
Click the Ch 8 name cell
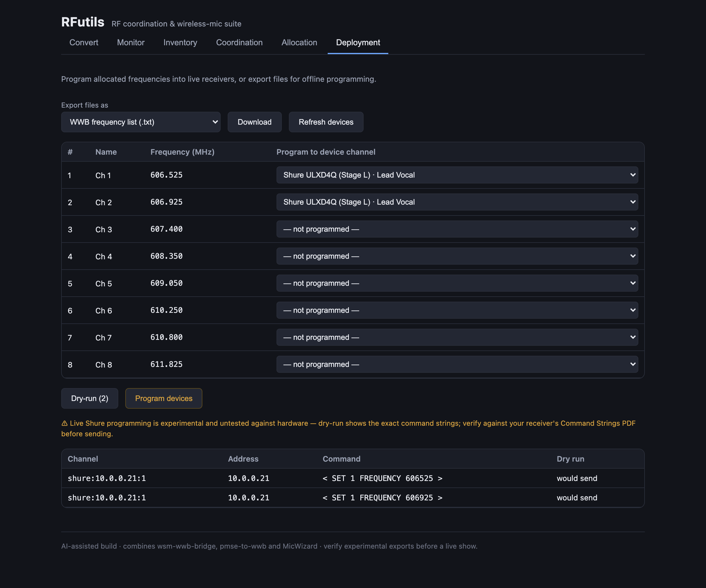tap(104, 365)
